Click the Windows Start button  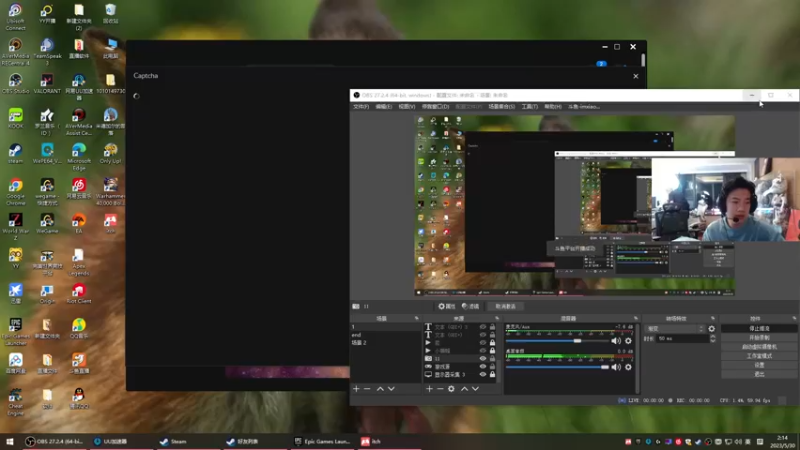(9, 442)
